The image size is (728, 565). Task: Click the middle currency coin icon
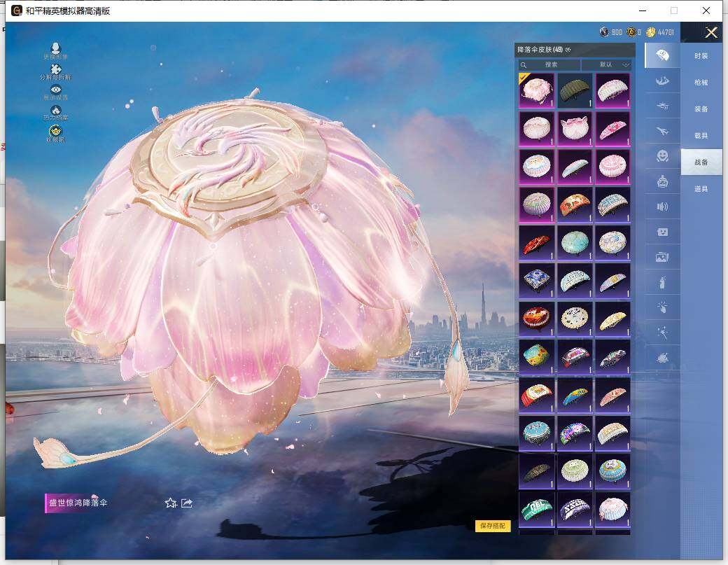tap(631, 32)
